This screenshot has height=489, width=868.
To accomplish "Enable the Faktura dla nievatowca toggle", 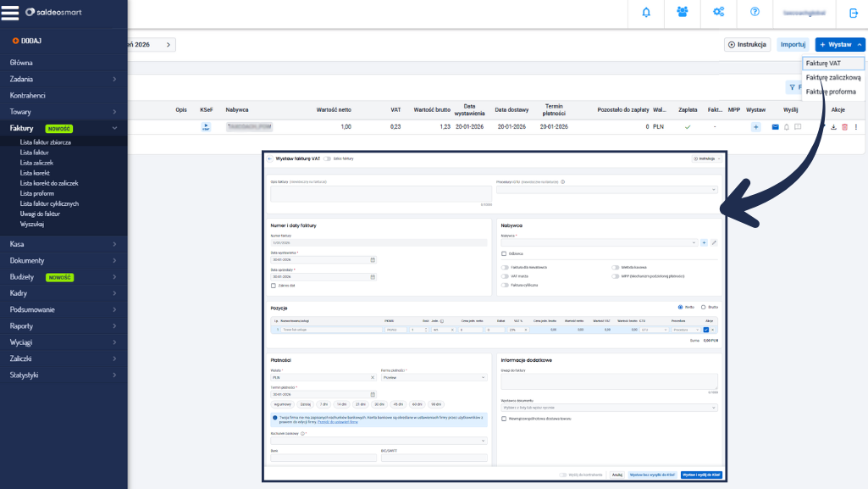I will [506, 267].
